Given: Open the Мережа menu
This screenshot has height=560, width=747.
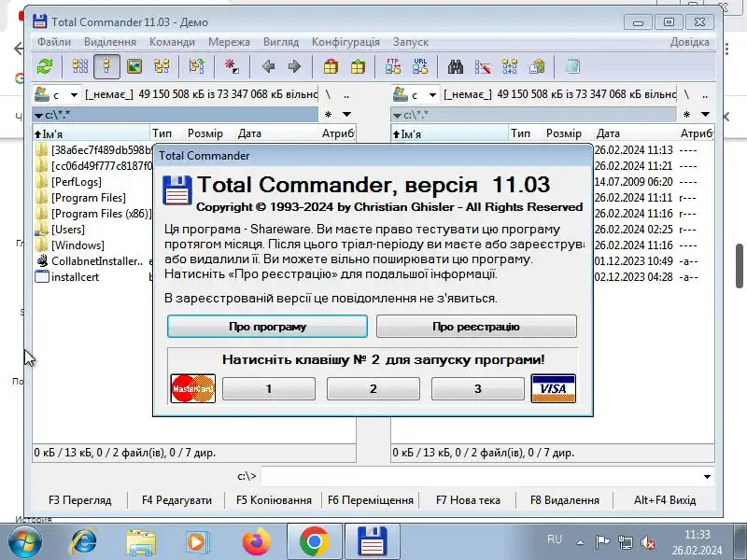Looking at the screenshot, I should (229, 42).
